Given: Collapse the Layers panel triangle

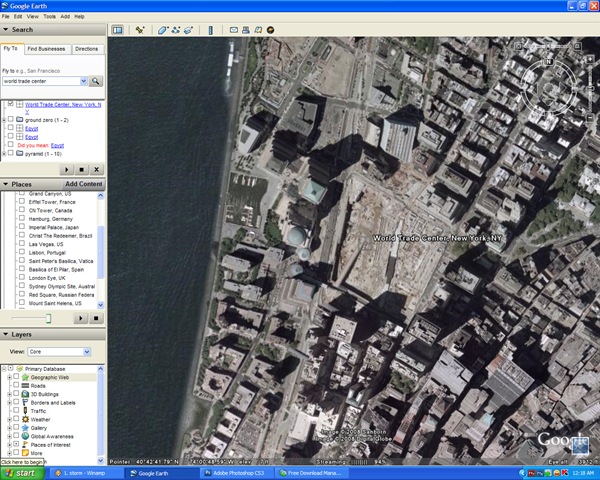Looking at the screenshot, I should pyautogui.click(x=6, y=334).
